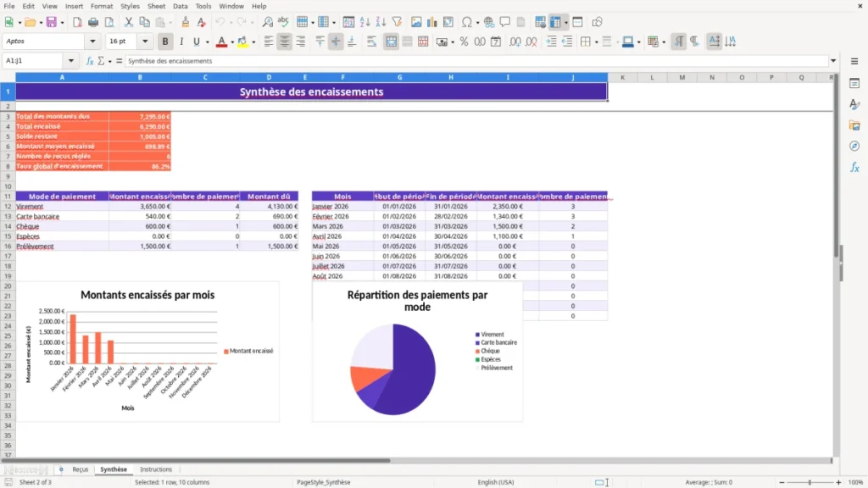Screen dimensions: 868x488
Task: Open the sidebar settings hamburger button
Action: (x=854, y=61)
